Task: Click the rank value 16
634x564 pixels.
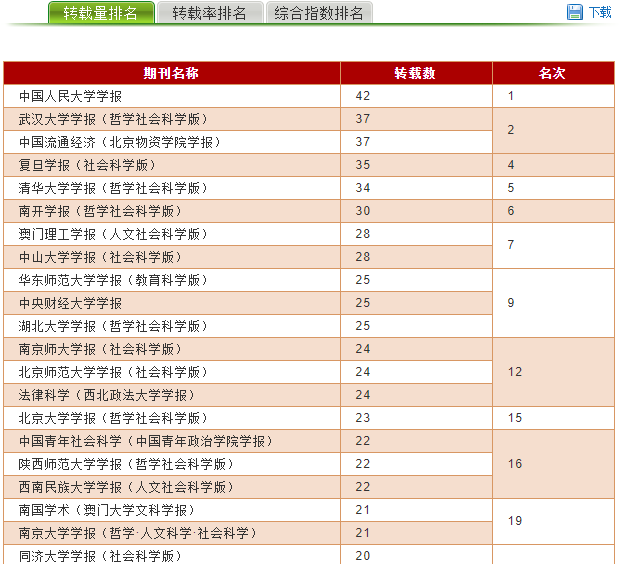Action: click(x=515, y=464)
